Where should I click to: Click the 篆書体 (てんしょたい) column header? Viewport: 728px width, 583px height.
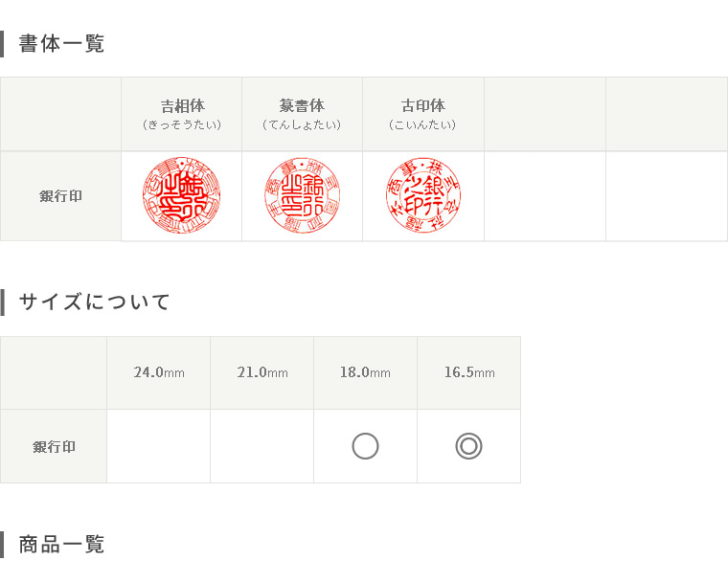[303, 114]
